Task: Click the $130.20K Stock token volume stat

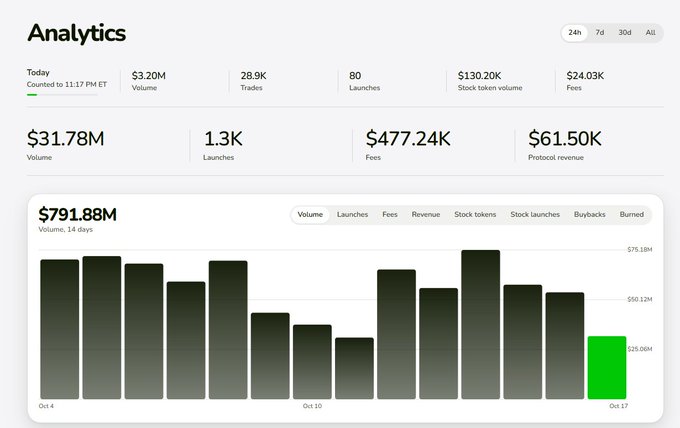Action: (x=490, y=81)
